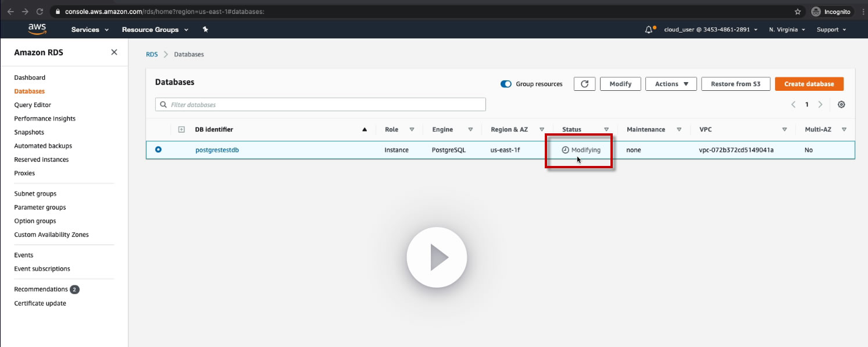Select the postgrestestdb radio button
The width and height of the screenshot is (868, 347).
pyautogui.click(x=158, y=150)
